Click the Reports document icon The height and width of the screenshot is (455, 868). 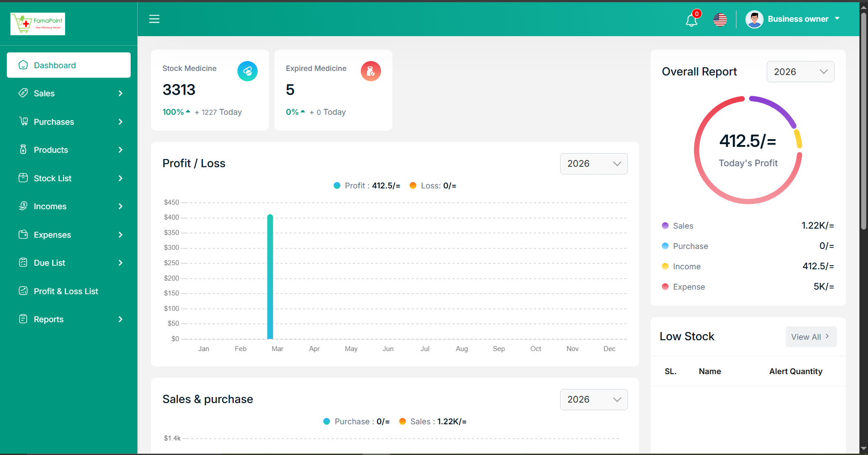coord(23,319)
